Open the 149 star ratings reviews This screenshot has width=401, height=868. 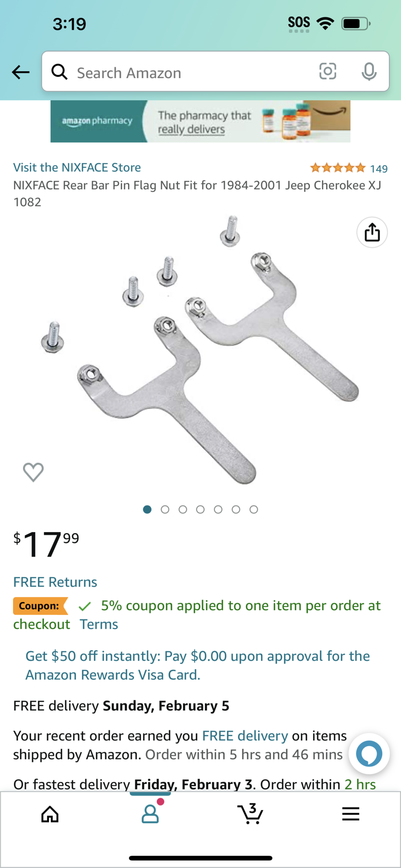pyautogui.click(x=348, y=168)
